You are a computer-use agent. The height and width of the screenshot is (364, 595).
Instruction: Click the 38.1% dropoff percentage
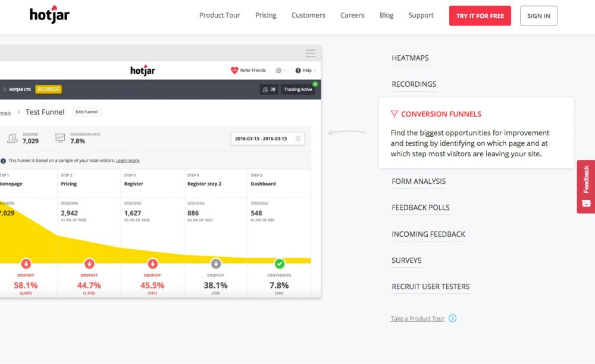[x=215, y=285]
